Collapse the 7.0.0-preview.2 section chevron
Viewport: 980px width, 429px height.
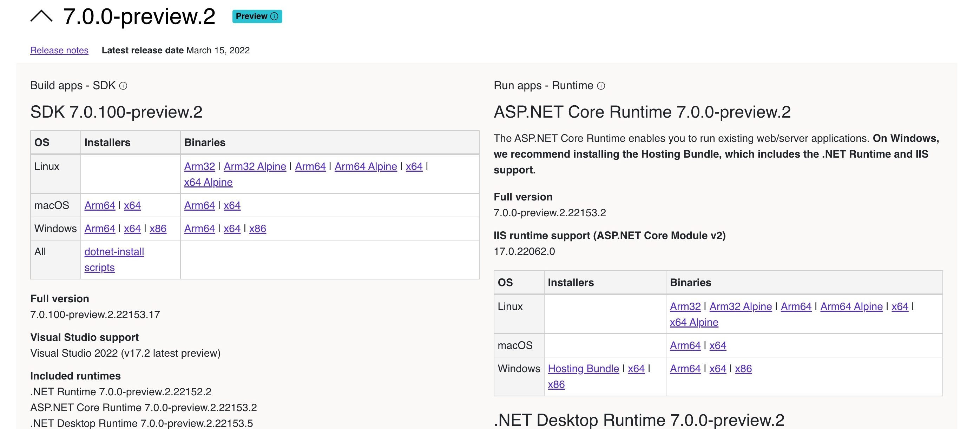tap(41, 16)
